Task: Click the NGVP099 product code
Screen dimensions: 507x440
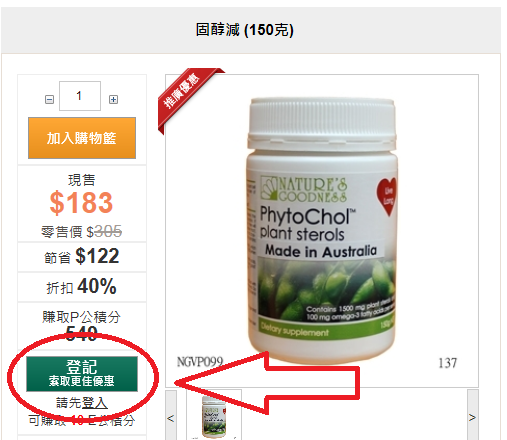Action: coord(200,362)
